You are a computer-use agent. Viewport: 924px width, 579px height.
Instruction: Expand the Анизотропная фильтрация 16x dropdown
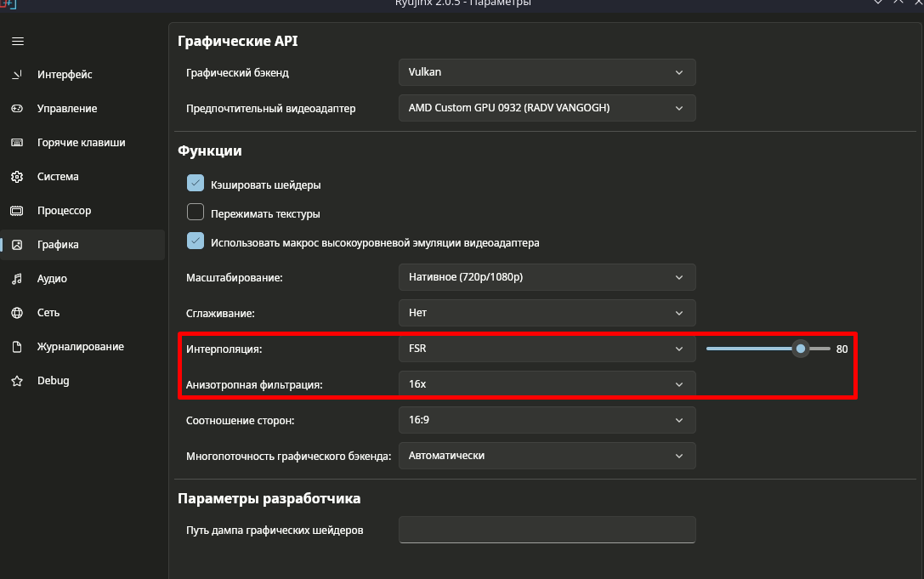[x=547, y=384]
